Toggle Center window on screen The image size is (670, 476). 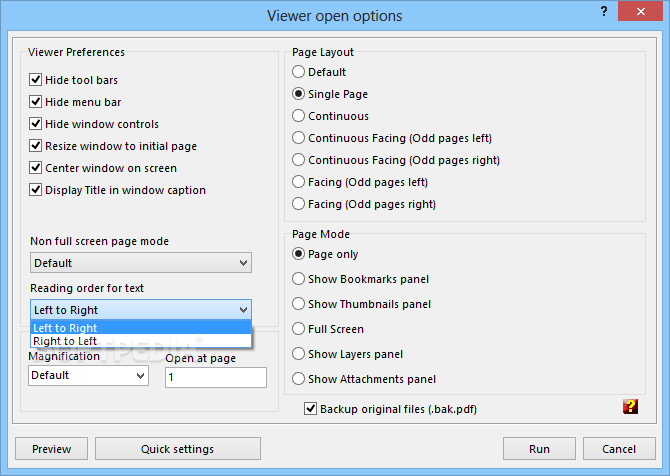pos(37,168)
